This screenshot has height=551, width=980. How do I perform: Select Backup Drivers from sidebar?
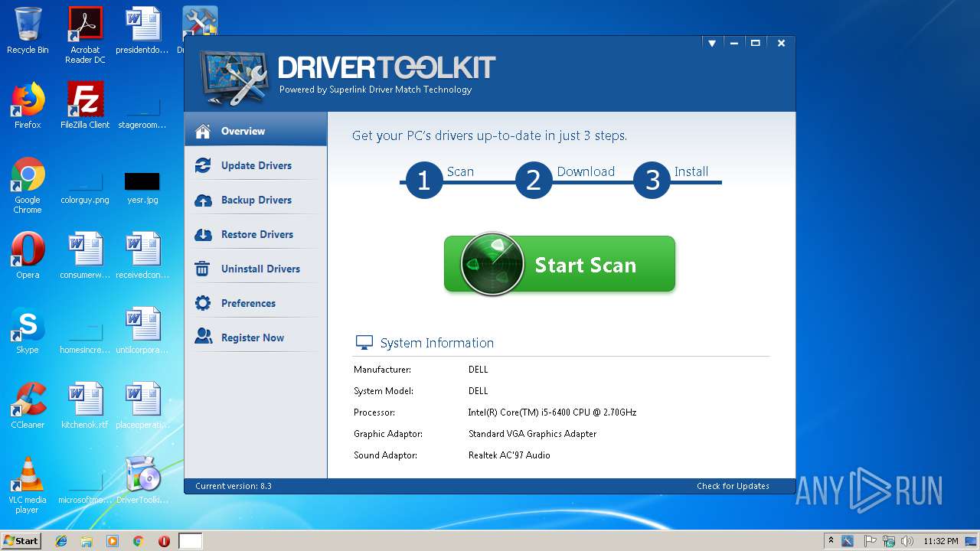(x=256, y=200)
